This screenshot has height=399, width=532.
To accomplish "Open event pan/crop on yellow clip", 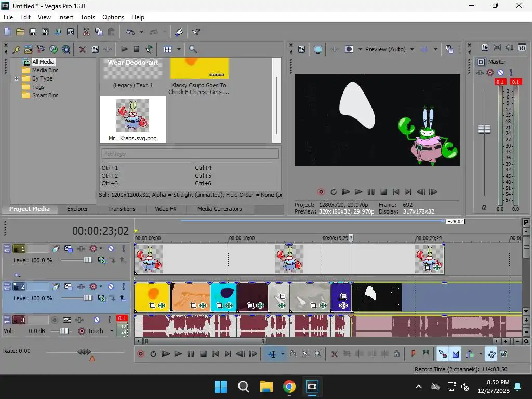I will point(152,305).
